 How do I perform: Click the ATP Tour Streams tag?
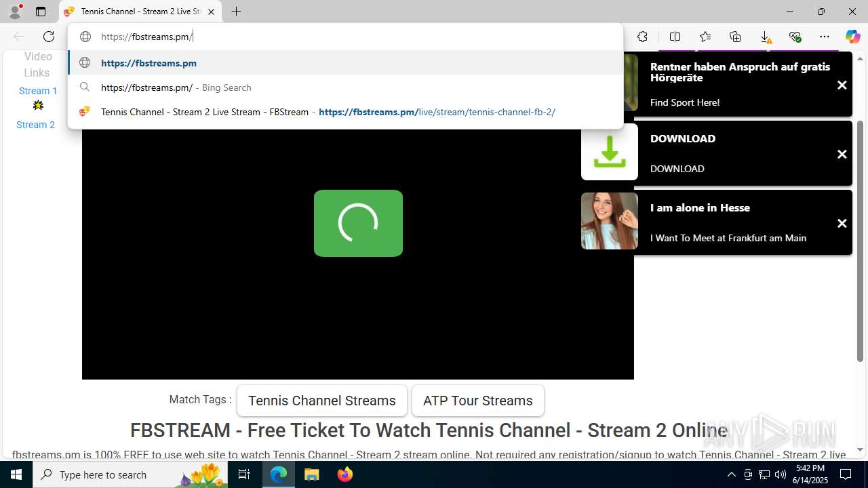tap(478, 401)
